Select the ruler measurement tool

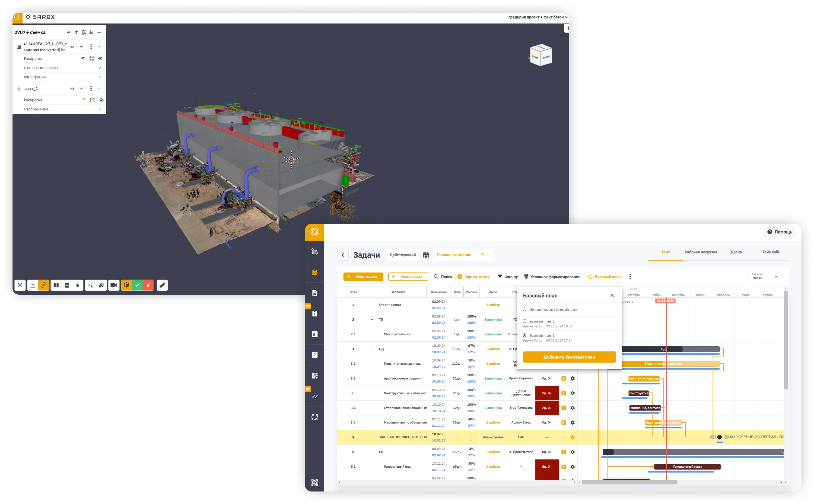click(x=162, y=285)
